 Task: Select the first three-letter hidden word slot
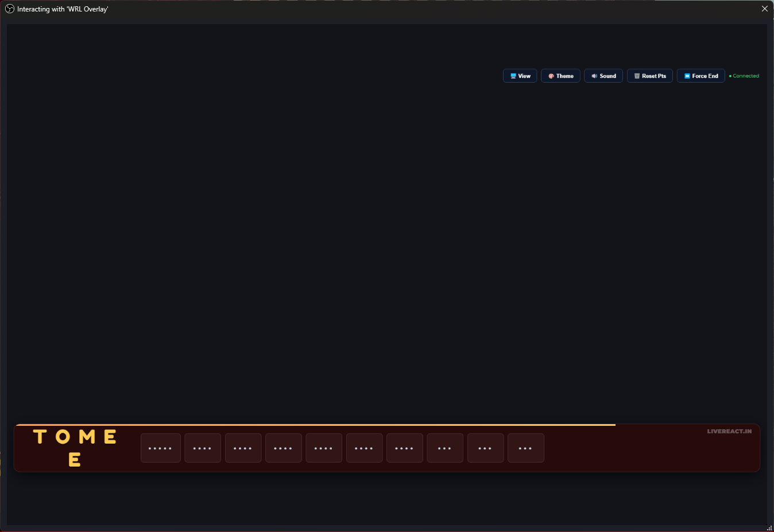[445, 448]
